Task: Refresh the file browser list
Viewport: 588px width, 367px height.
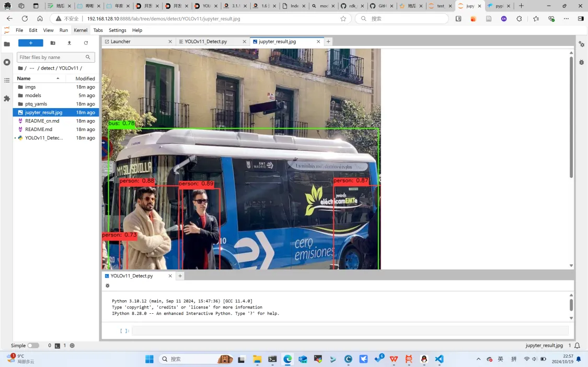Action: 86,43
